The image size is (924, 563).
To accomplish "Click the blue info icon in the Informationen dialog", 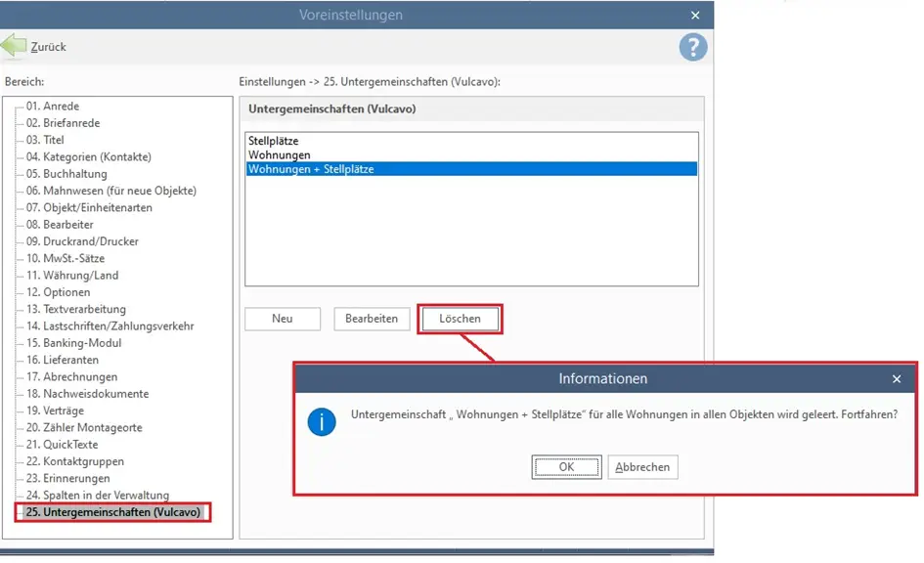I will tap(322, 422).
